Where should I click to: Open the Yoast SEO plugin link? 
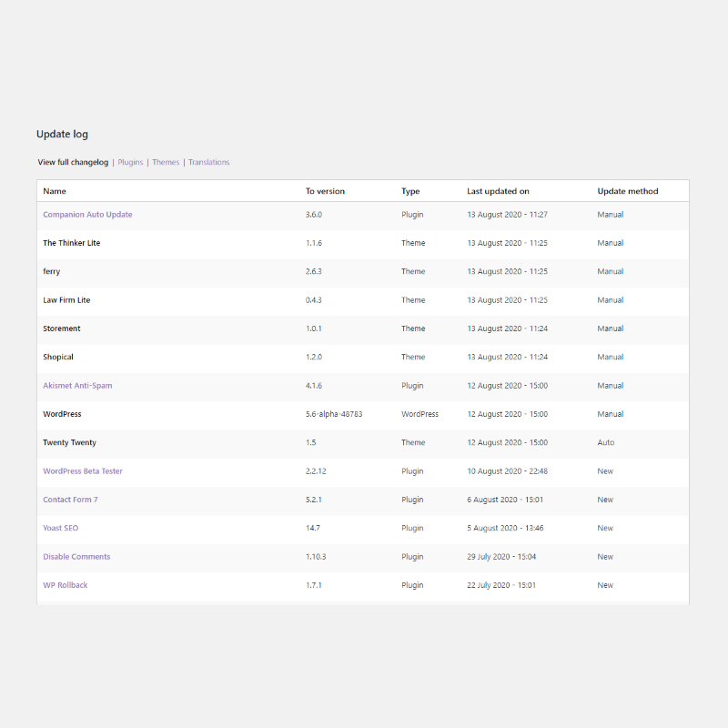61,528
